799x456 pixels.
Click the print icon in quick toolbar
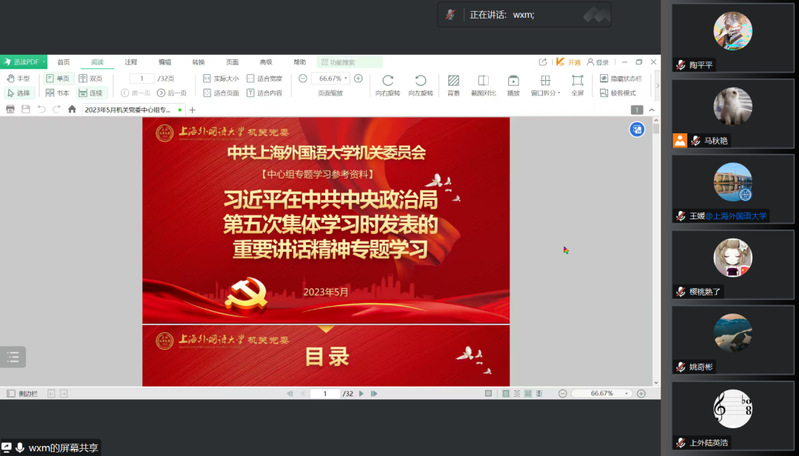[10, 109]
